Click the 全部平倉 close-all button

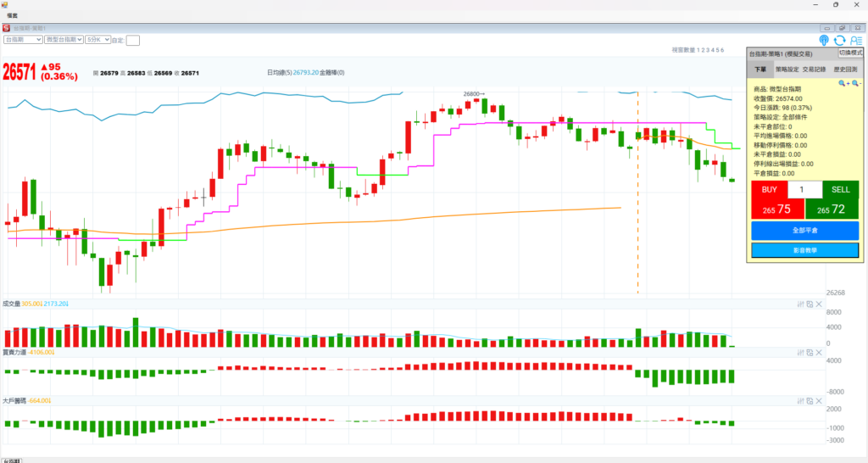pyautogui.click(x=804, y=230)
